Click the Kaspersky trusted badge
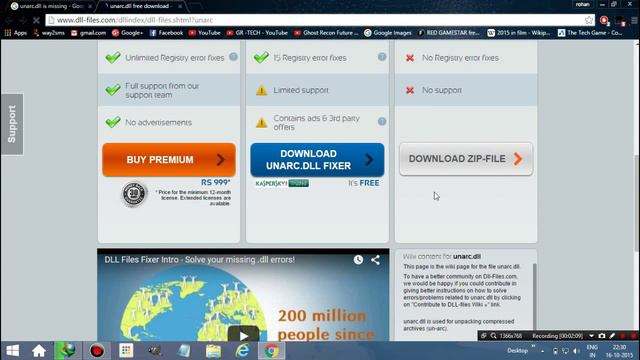The height and width of the screenshot is (360, 640). [282, 183]
